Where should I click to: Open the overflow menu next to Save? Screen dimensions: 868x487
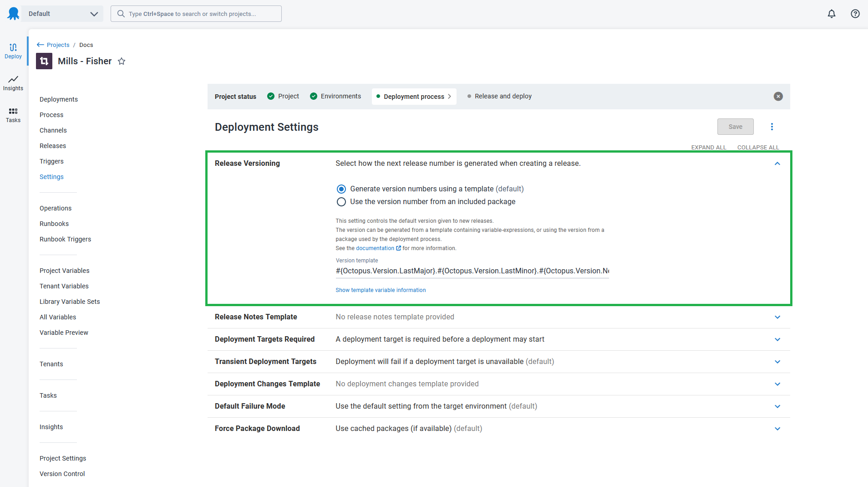tap(772, 127)
